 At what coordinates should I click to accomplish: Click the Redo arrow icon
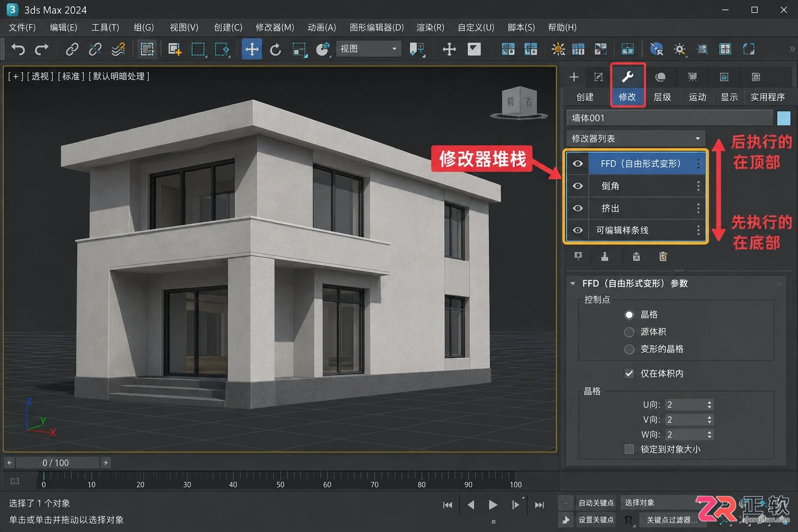point(42,49)
